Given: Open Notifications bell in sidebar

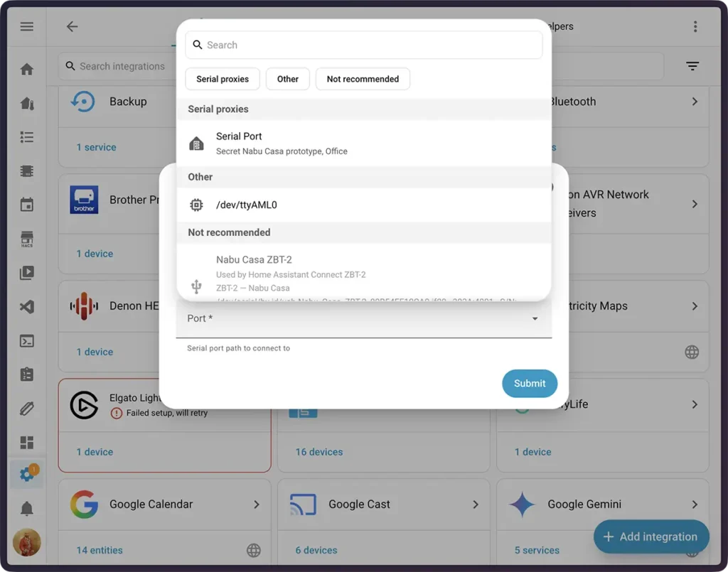Looking at the screenshot, I should click(26, 509).
